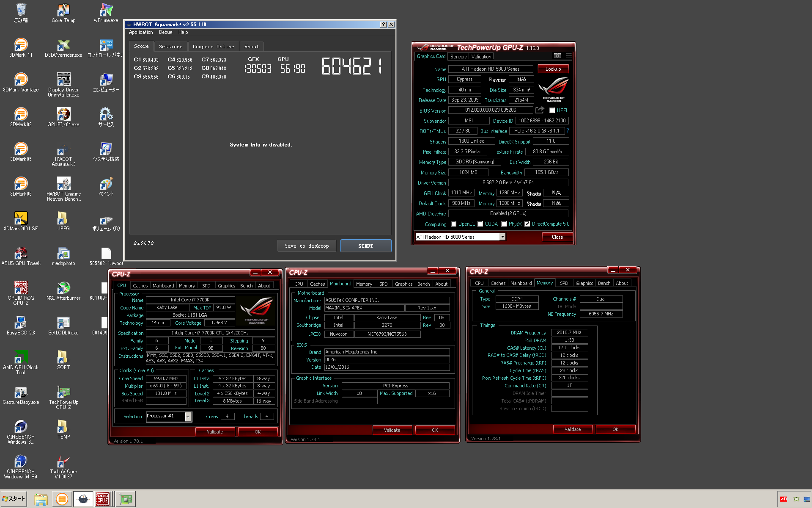Screen dimensions: 812x508
Task: Switch to the Compare Online tab in Aquamark
Action: pos(213,47)
